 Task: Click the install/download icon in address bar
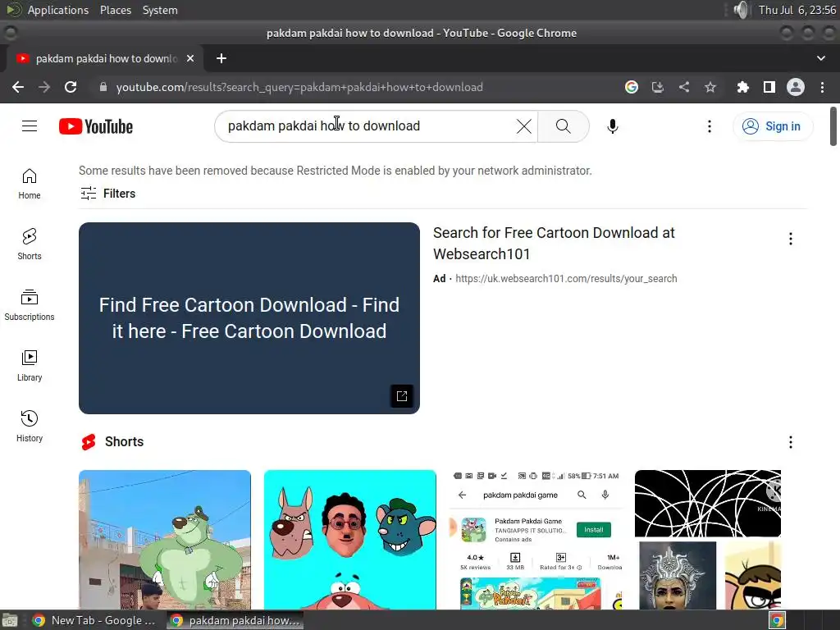pos(658,87)
